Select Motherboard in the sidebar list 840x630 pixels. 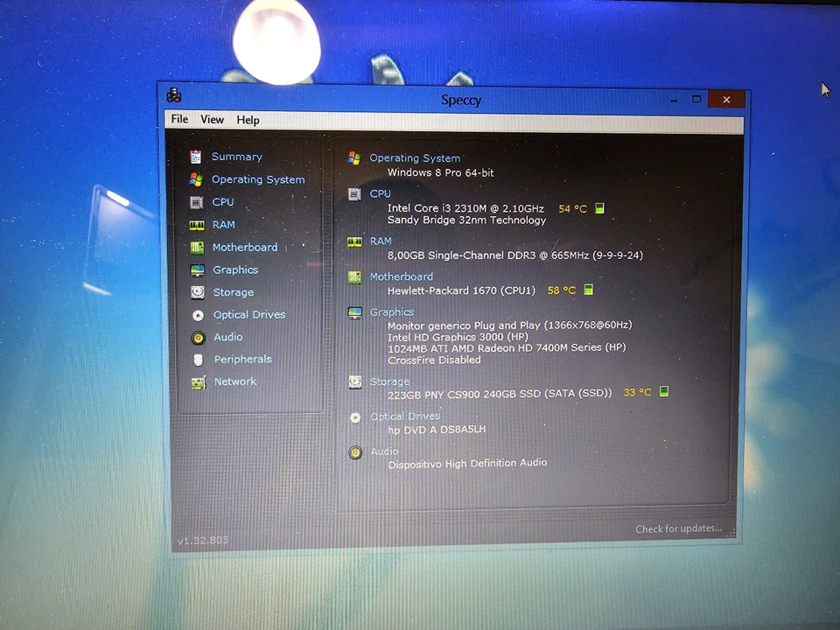click(x=245, y=247)
